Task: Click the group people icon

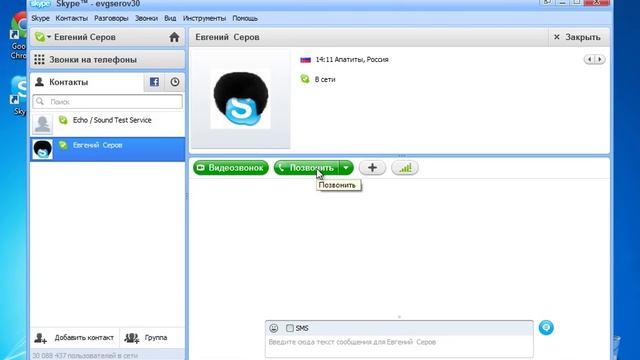Action: 131,338
